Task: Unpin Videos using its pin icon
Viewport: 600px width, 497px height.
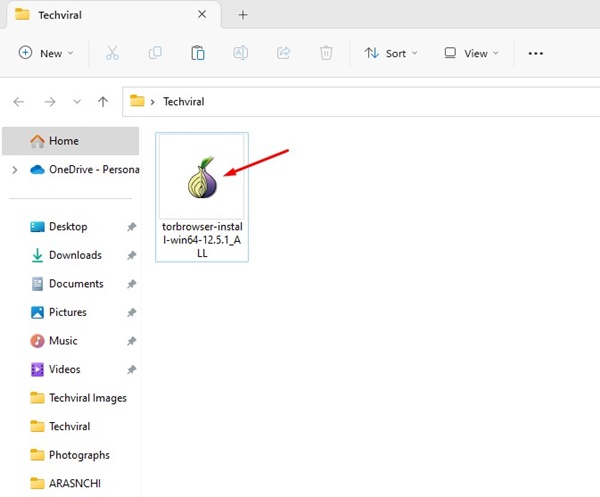Action: tap(131, 370)
